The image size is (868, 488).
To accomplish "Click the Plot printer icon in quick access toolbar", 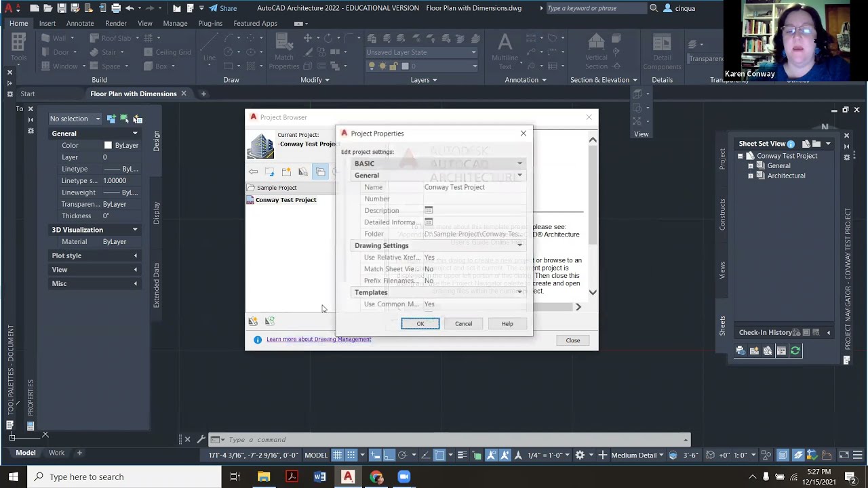I will (116, 8).
